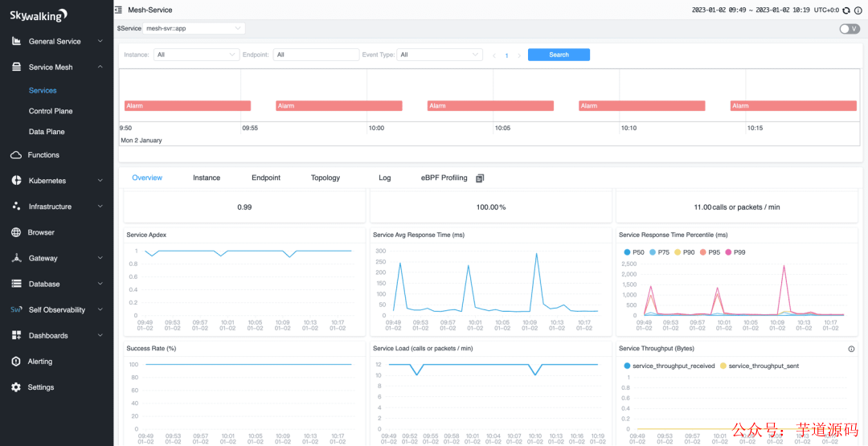Viewport: 868px width, 446px height.
Task: Click the Functions cloud icon
Action: click(x=16, y=155)
